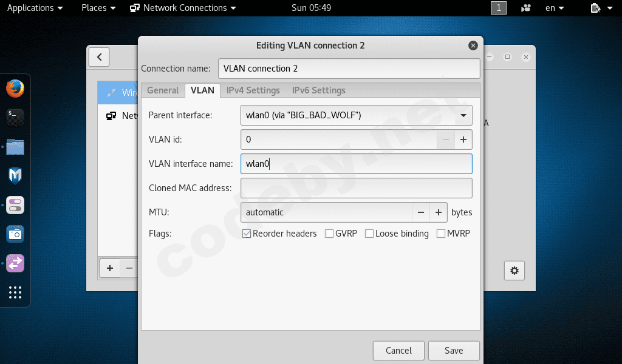Click the clock Sun 05:49
This screenshot has height=364, width=622.
311,8
